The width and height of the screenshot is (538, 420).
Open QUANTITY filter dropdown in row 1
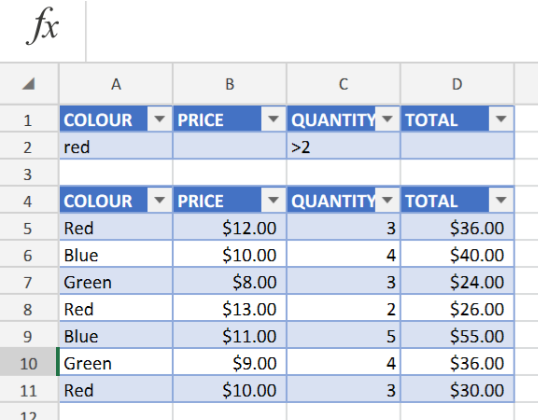(387, 119)
